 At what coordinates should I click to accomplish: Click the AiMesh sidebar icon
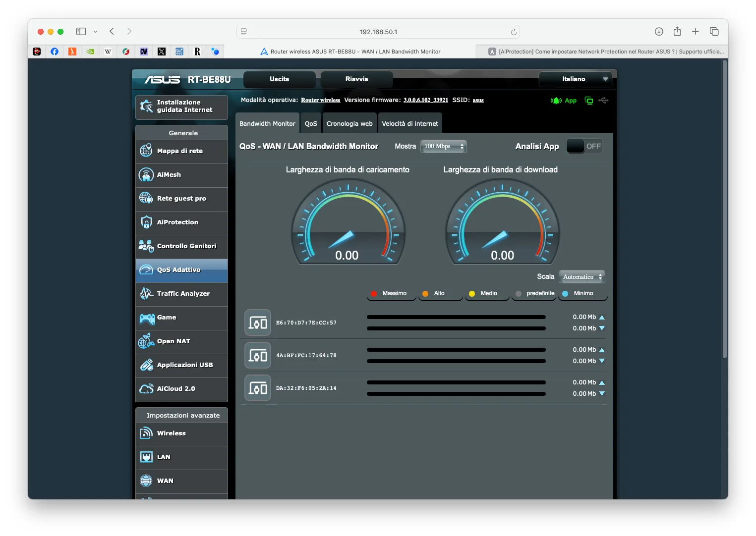click(x=146, y=175)
